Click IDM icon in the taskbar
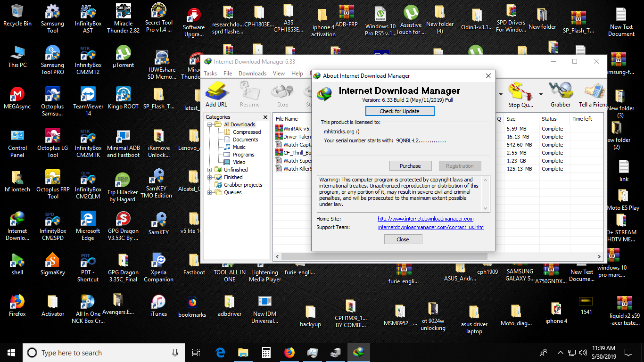The width and height of the screenshot is (644, 362). click(358, 353)
